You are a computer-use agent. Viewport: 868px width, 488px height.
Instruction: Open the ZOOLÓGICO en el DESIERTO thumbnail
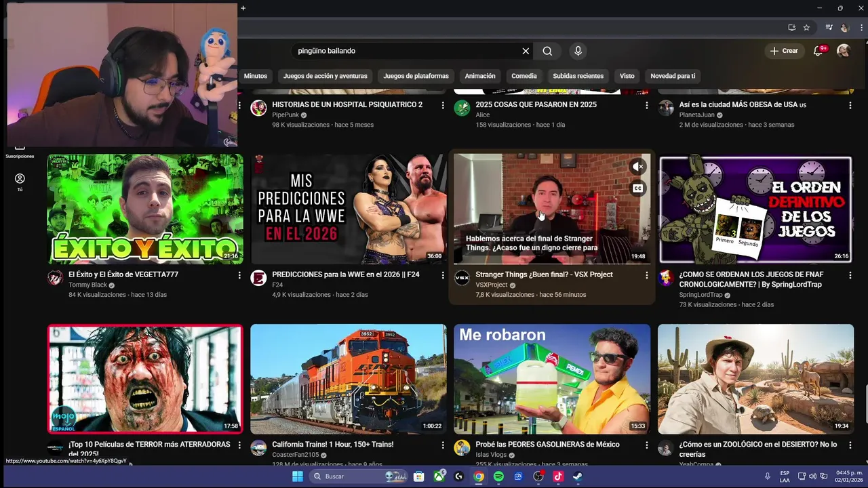click(755, 379)
